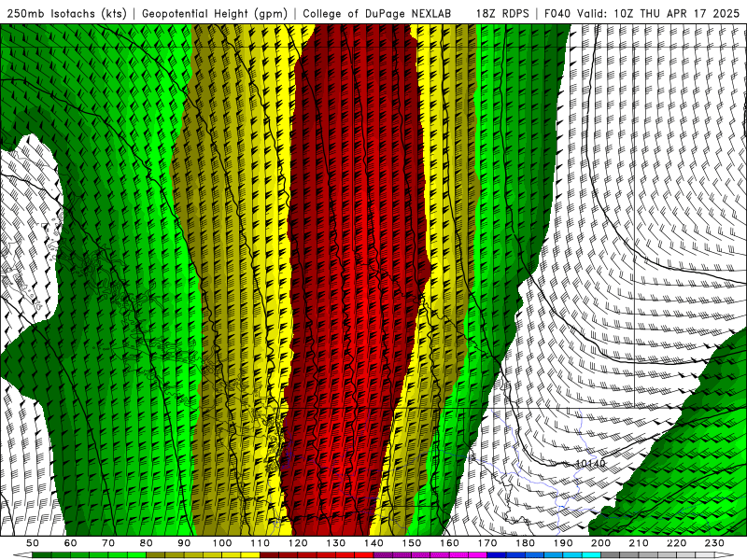This screenshot has height=560, width=747.
Task: Click the 170 value on the color scale
Action: pos(487,543)
